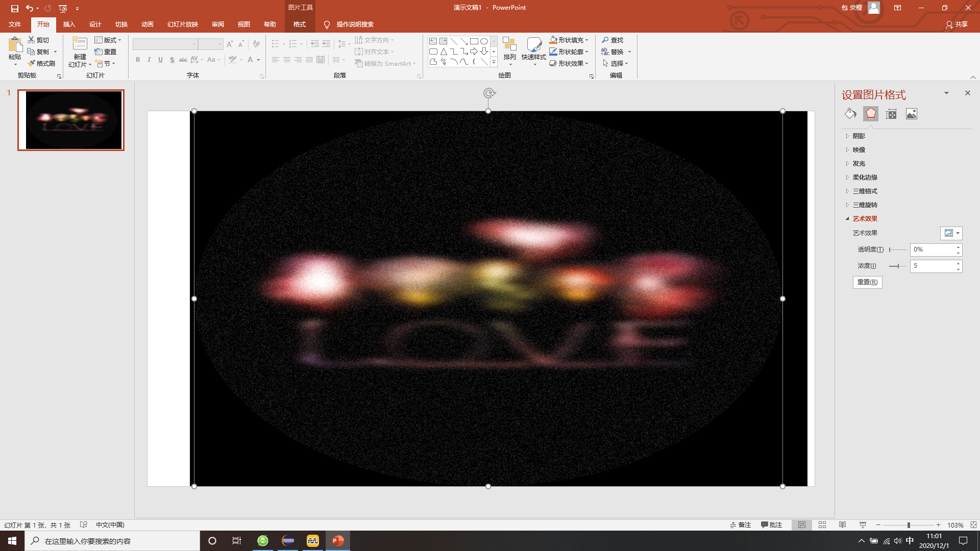
Task: Expand the Shadow section
Action: point(859,136)
